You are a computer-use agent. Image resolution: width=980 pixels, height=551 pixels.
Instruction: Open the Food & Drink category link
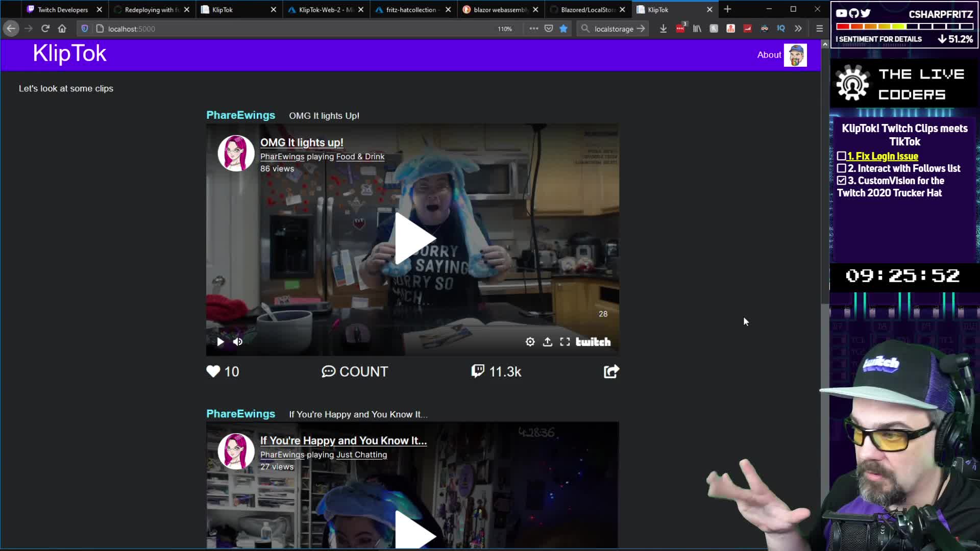click(360, 157)
